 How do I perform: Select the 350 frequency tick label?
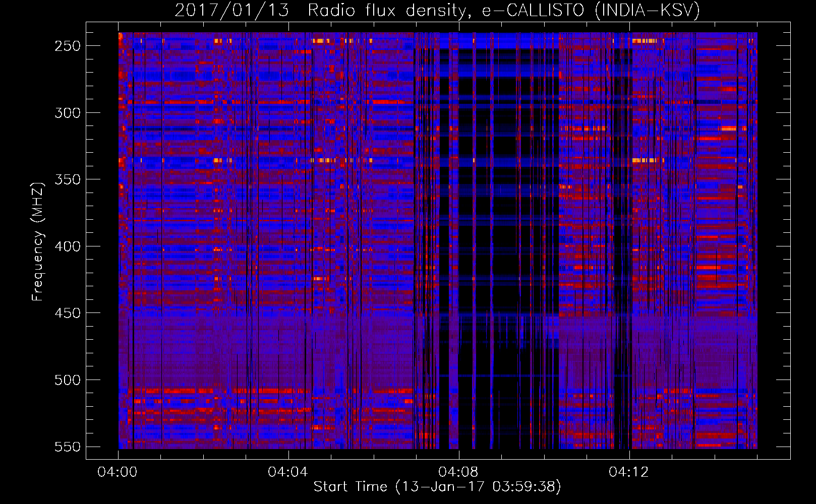click(x=68, y=180)
